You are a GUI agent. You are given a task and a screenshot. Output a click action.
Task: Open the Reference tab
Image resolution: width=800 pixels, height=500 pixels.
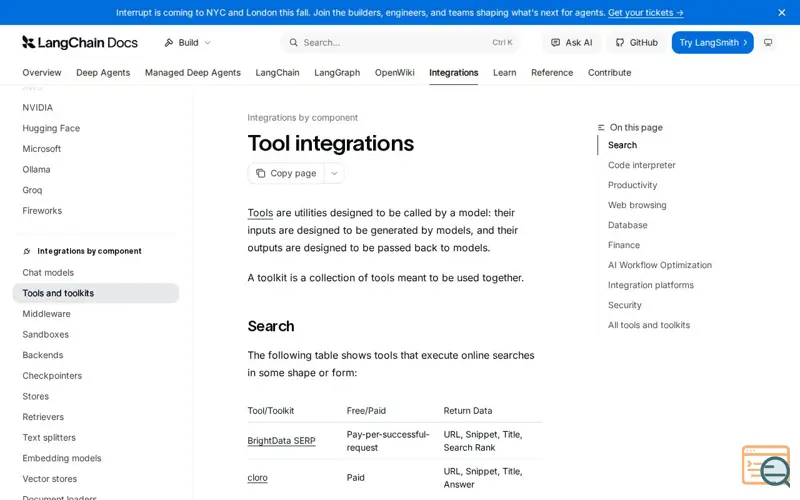tap(552, 72)
